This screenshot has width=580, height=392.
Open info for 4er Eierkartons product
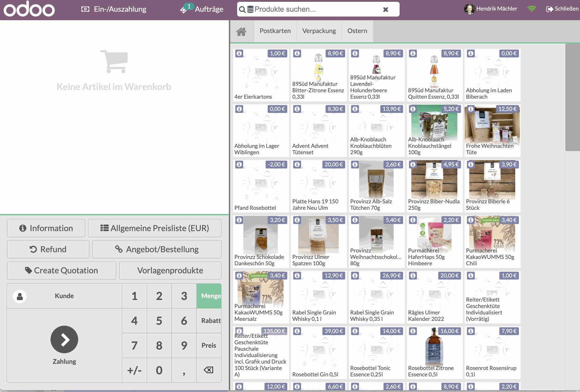[239, 53]
